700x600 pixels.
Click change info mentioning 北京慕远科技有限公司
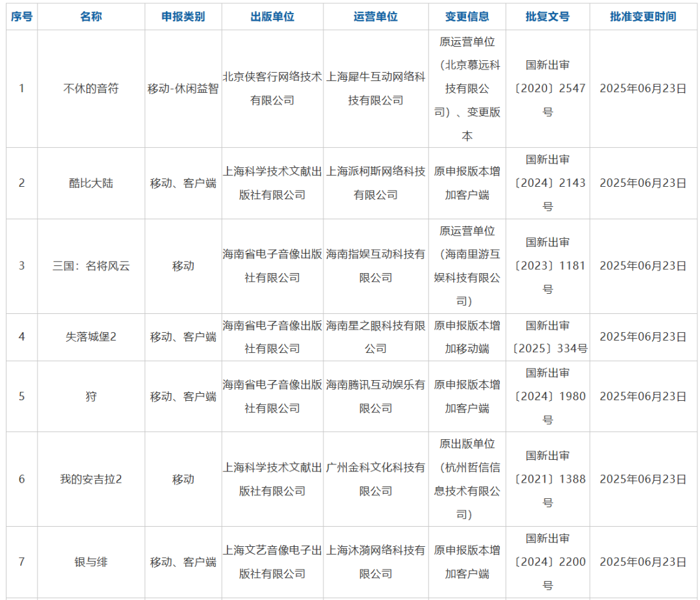(467, 88)
